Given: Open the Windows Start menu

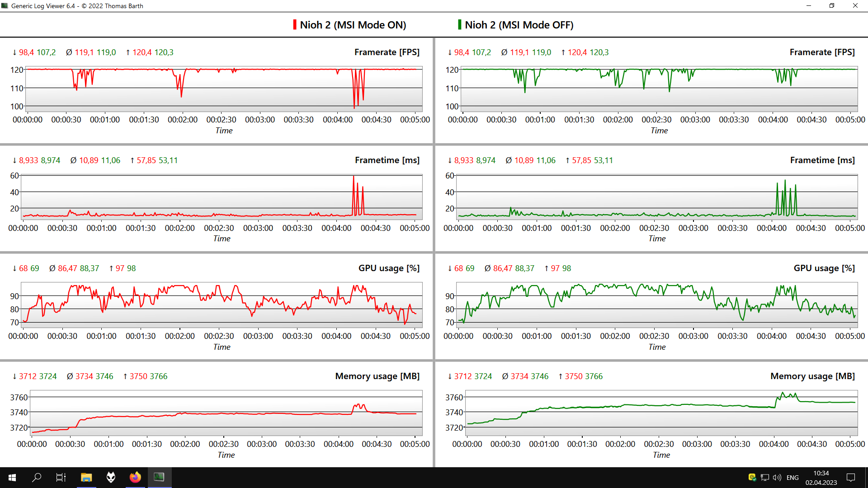Looking at the screenshot, I should 12,477.
